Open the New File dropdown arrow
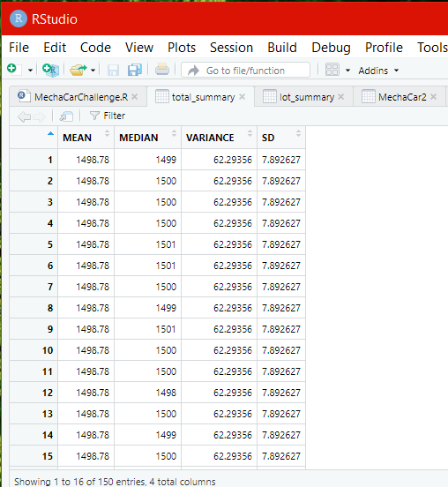Screen dimensions: 448x487 pos(30,71)
